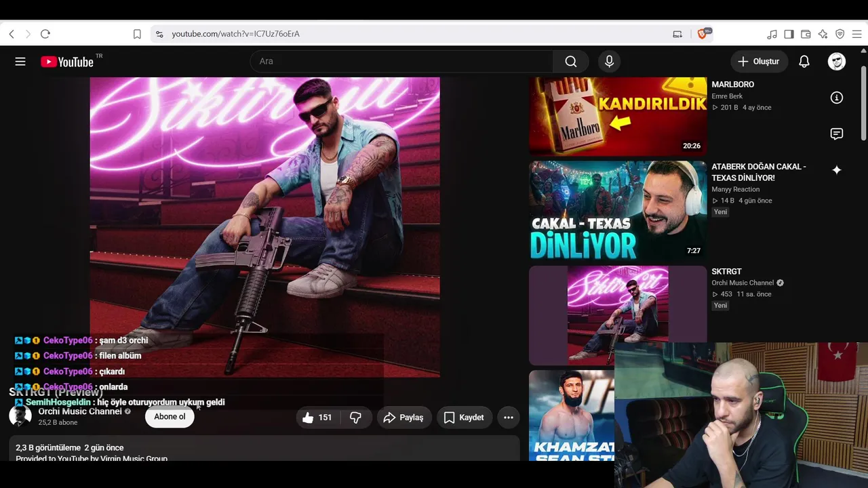The image size is (868, 488).
Task: Share the video with Paylaş button
Action: coord(403,418)
